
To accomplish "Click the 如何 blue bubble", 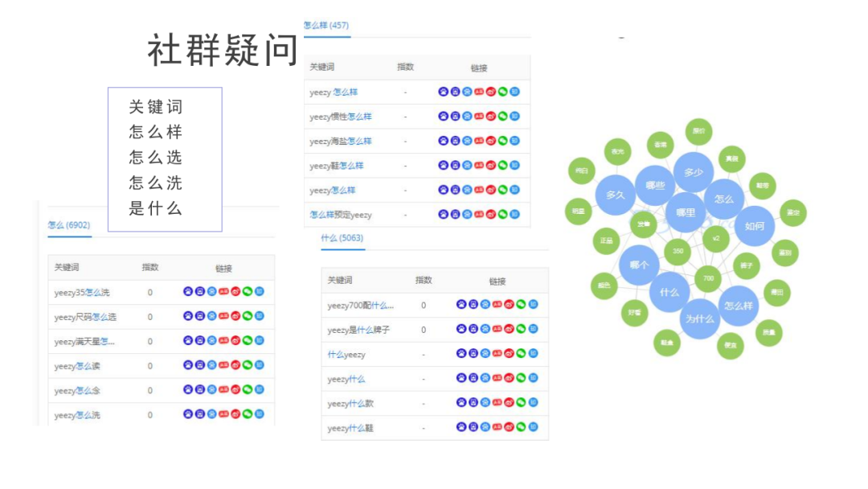I will point(755,226).
